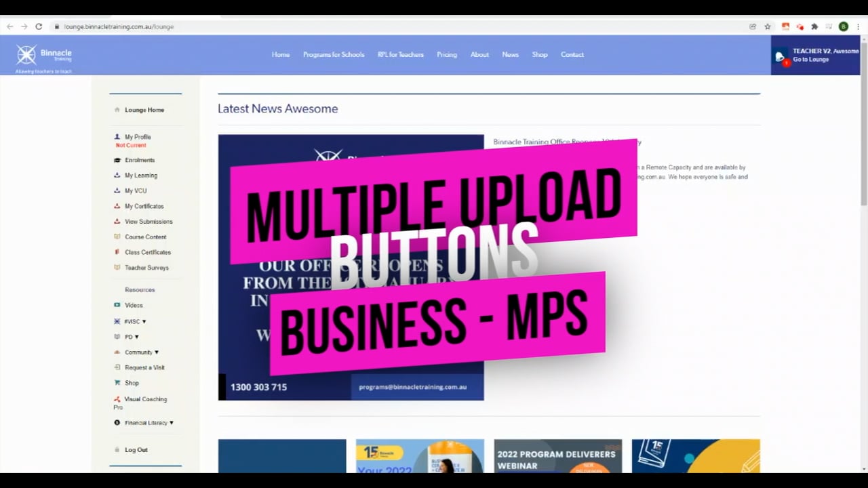868x488 pixels.
Task: Open RPL for Teachers in top menu
Action: pos(401,55)
